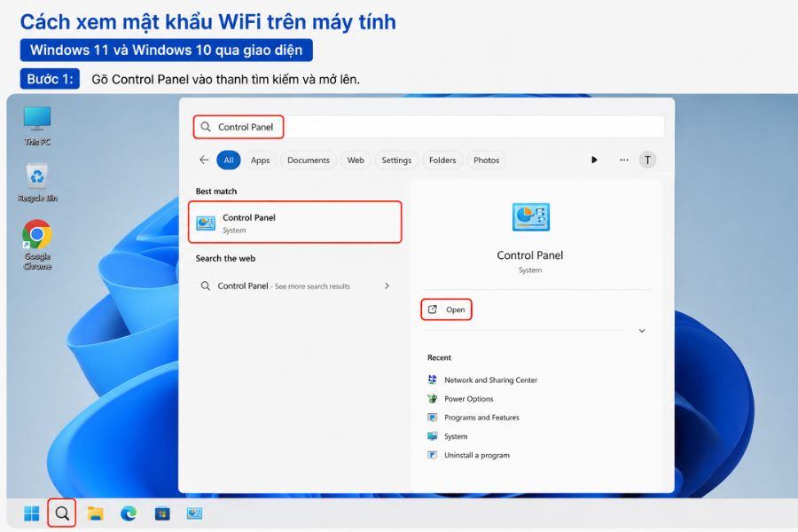Screen dimensions: 798x532
Task: Open Control Panel icon on taskbar
Action: (194, 513)
